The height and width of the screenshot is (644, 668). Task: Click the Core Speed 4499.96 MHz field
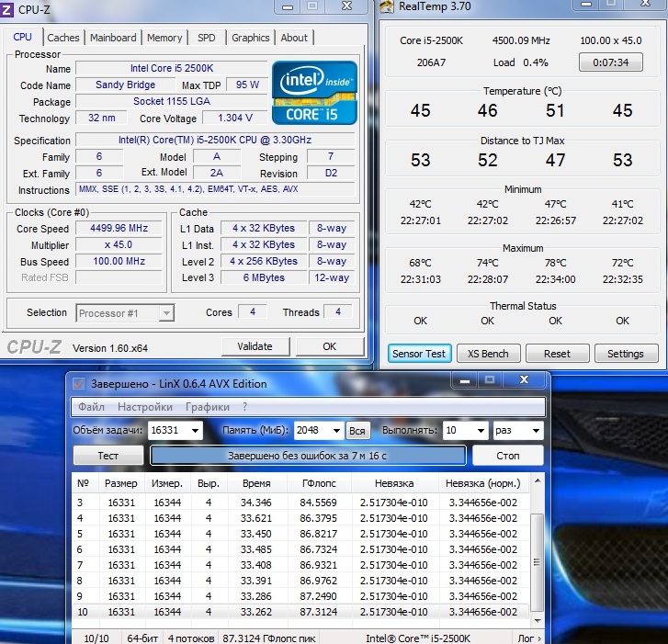tap(119, 229)
